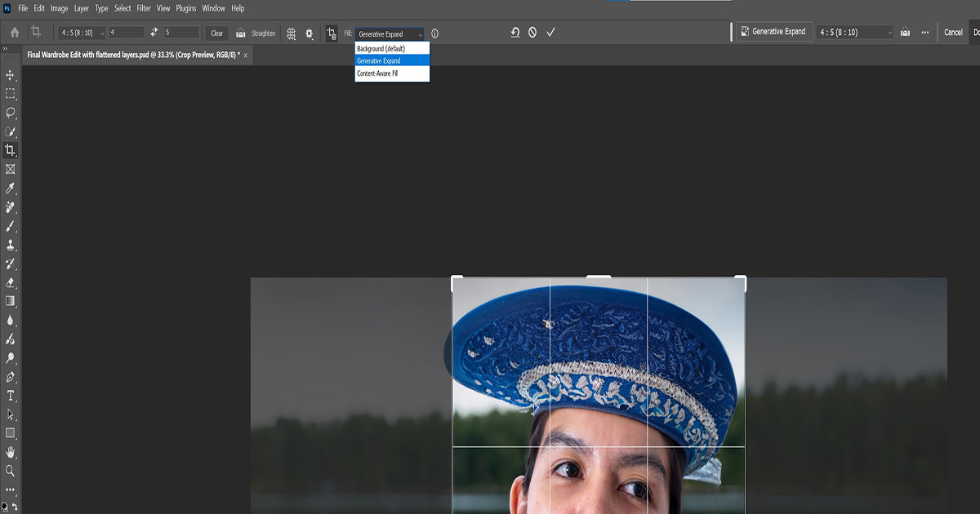
Task: Open crop overlay grid options
Action: 291,33
